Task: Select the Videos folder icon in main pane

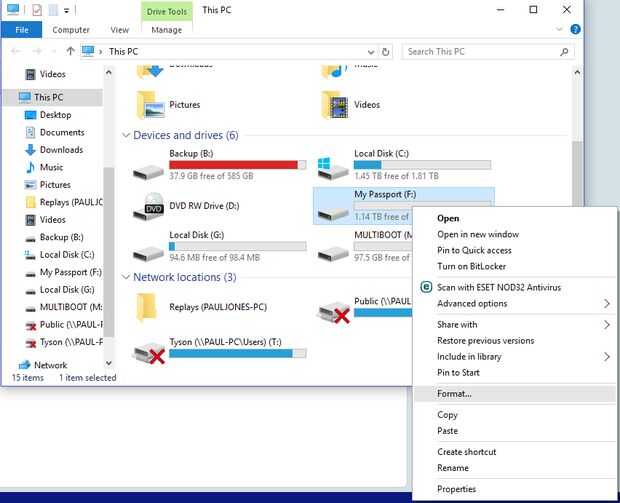Action: tap(335, 105)
